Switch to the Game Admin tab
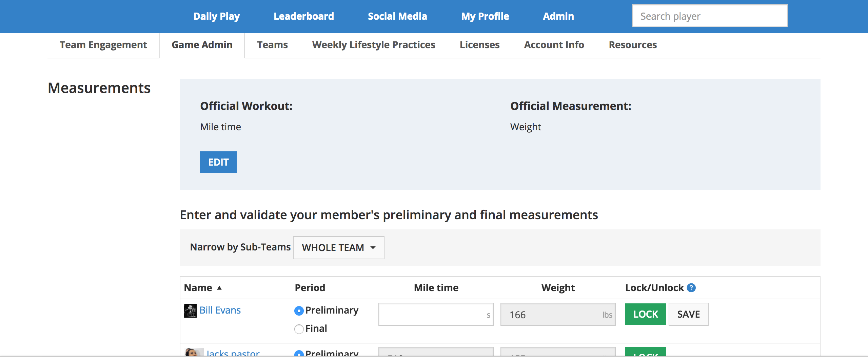 pyautogui.click(x=202, y=45)
